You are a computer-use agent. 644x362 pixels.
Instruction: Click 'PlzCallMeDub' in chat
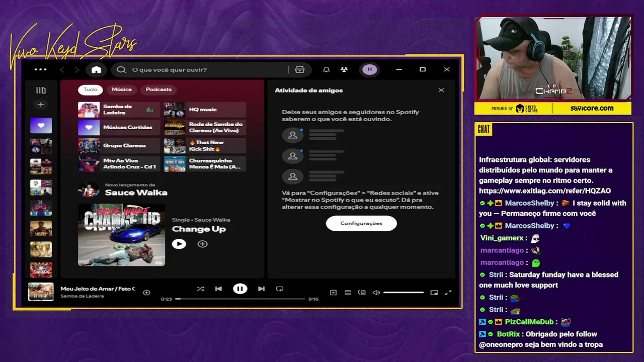coord(529,322)
